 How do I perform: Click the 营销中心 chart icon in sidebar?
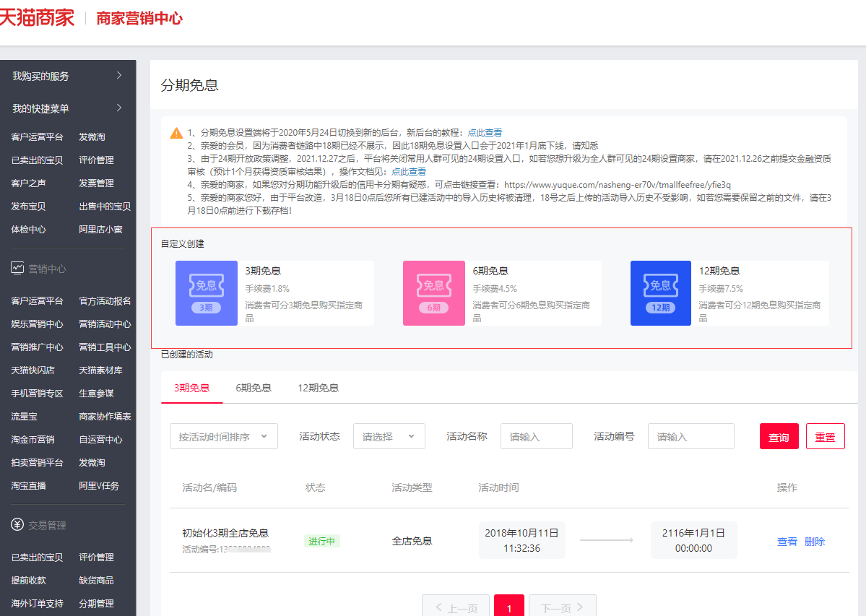[17, 268]
